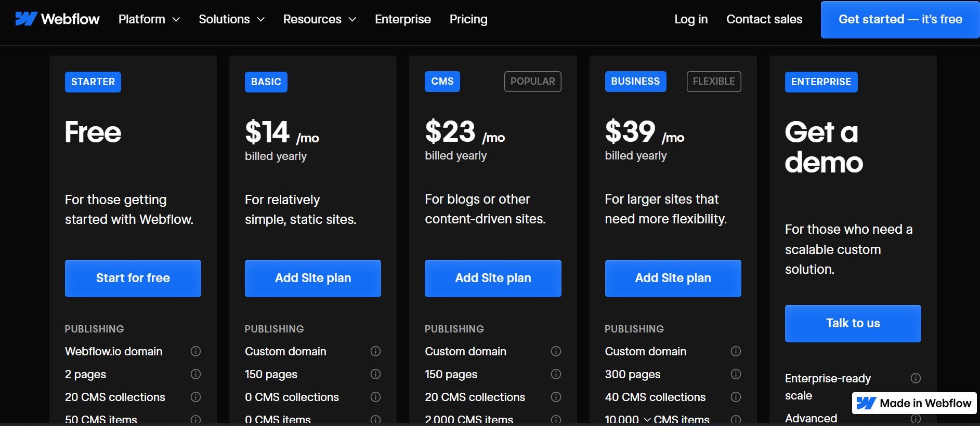This screenshot has width=980, height=426.
Task: Click the BUSINESS plan badge
Action: [636, 82]
